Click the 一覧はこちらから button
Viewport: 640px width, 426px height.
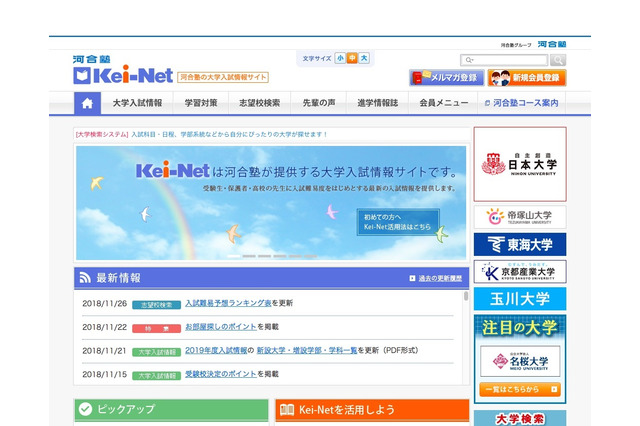[x=520, y=389]
